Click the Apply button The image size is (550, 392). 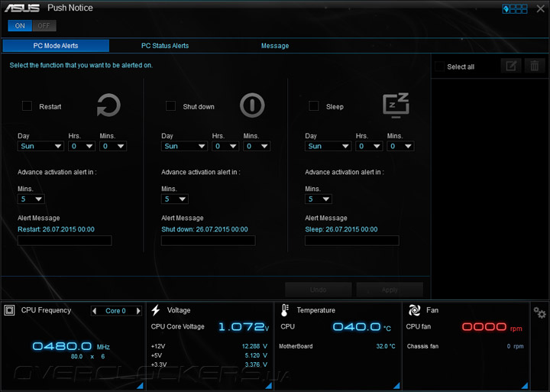click(390, 290)
